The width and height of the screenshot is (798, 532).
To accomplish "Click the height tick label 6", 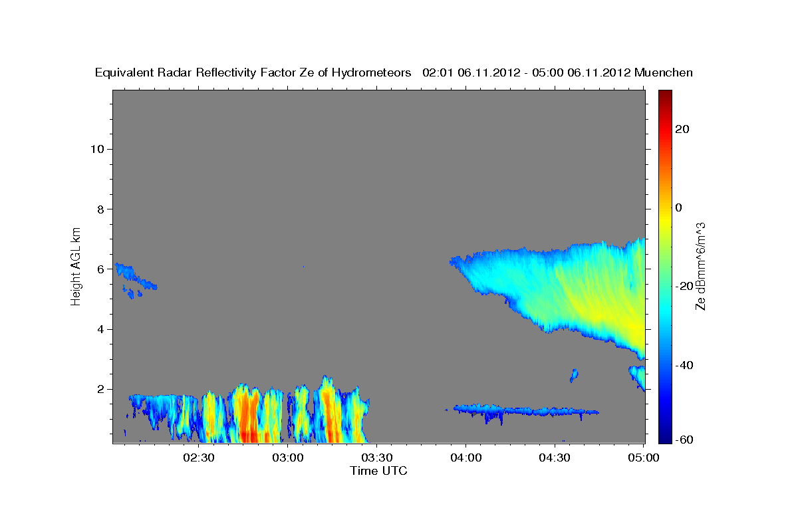I will [x=100, y=269].
